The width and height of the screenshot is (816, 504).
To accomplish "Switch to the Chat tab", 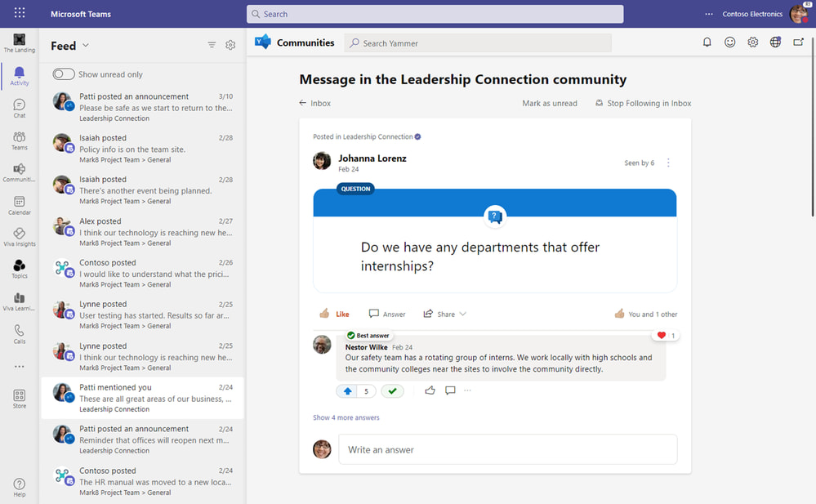I will click(19, 108).
